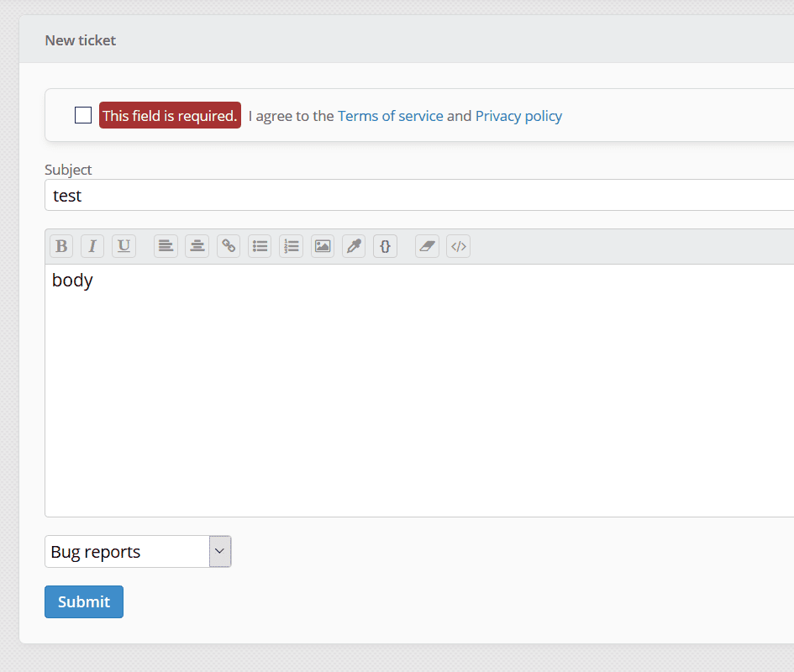Insert a code block with braces
794x672 pixels.
(x=385, y=245)
